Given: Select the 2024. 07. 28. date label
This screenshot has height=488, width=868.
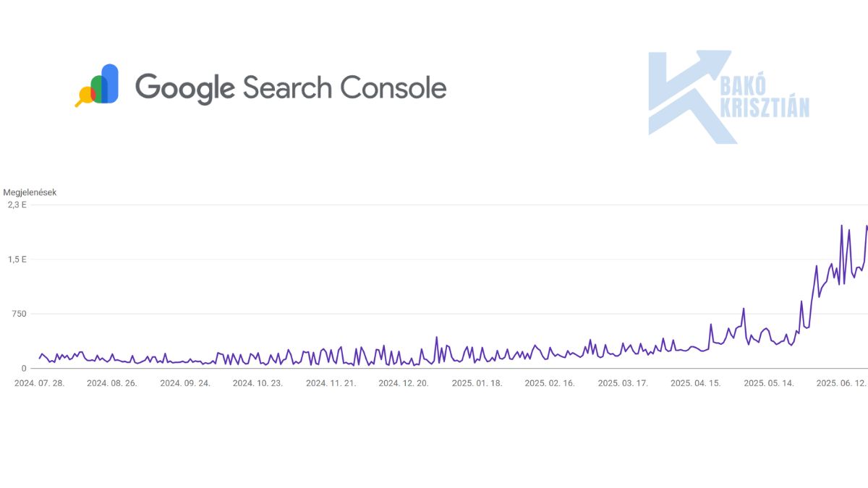Looking at the screenshot, I should pos(39,383).
